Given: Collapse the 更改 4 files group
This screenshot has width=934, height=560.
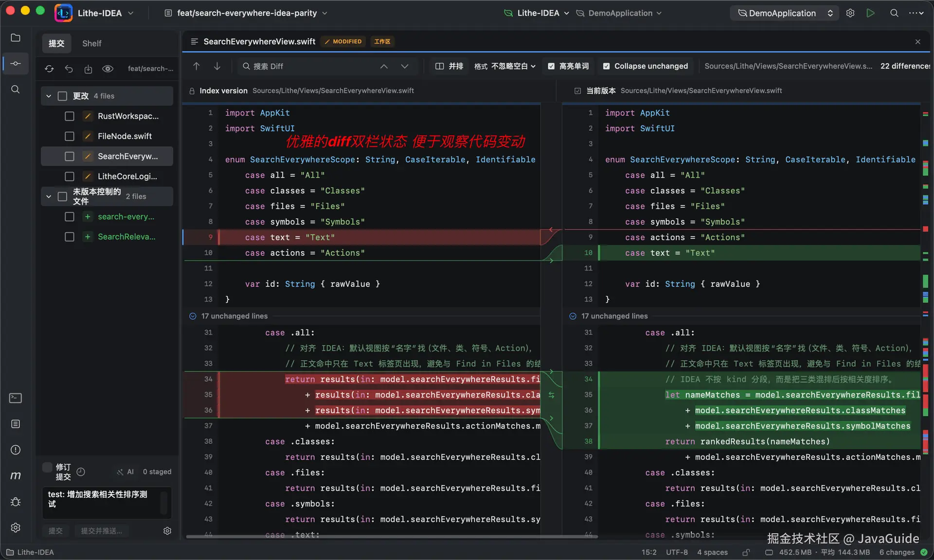Looking at the screenshot, I should 49,96.
